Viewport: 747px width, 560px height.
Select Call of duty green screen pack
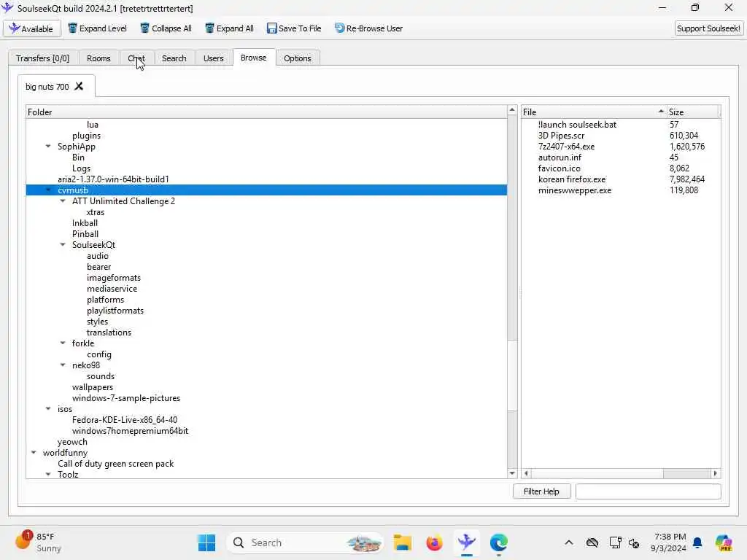pos(115,463)
